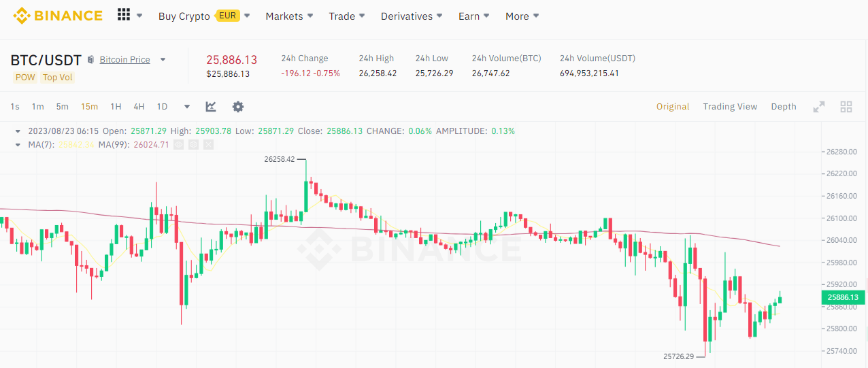Select the 1m interval
The image size is (868, 368).
[37, 107]
